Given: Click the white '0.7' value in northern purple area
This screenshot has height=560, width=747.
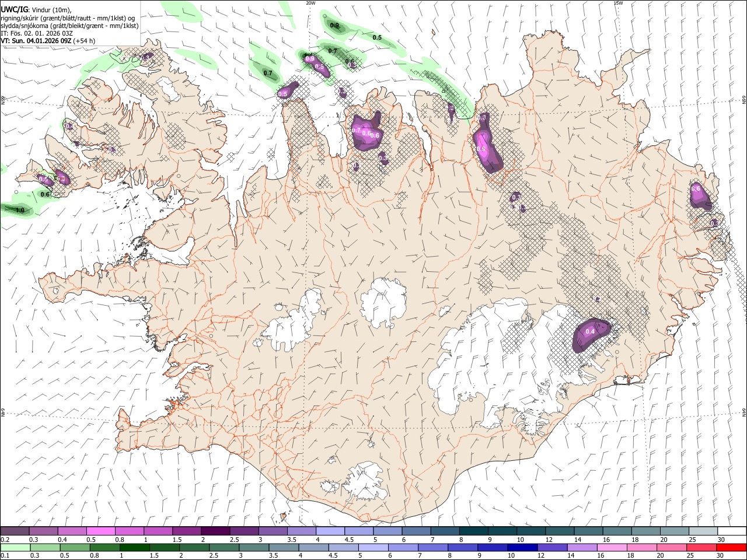Looking at the screenshot, I should [357, 130].
